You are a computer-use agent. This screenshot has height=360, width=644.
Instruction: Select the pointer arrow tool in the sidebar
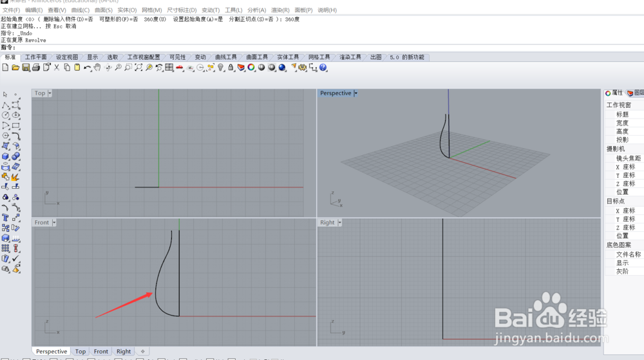pyautogui.click(x=5, y=95)
